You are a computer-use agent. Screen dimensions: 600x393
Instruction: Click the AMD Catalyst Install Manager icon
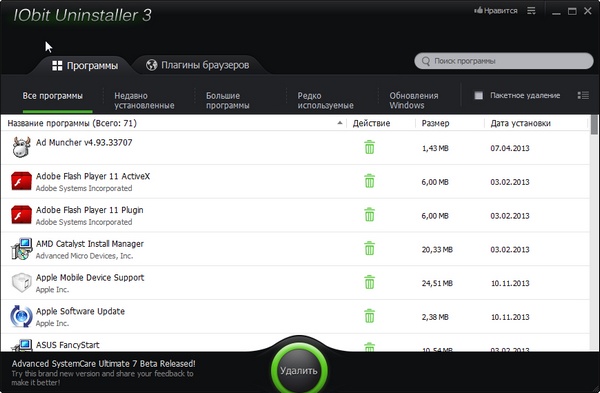[21, 249]
